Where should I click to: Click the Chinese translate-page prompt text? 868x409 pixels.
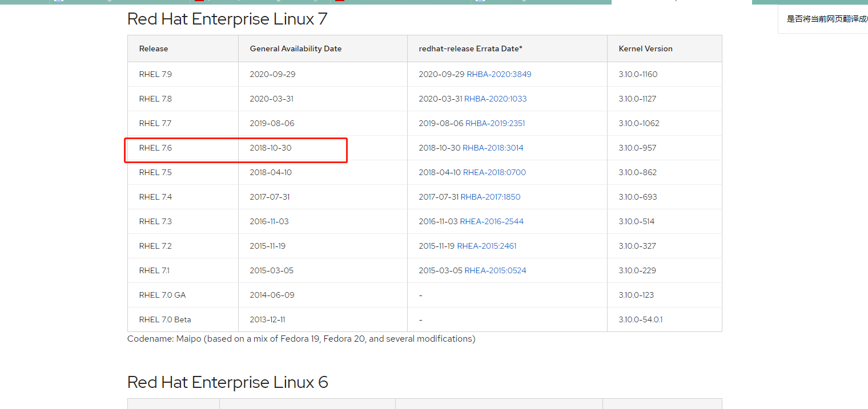pyautogui.click(x=827, y=19)
